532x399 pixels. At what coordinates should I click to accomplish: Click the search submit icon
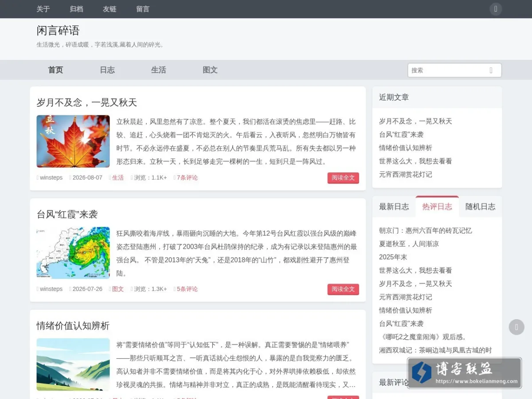pos(491,70)
